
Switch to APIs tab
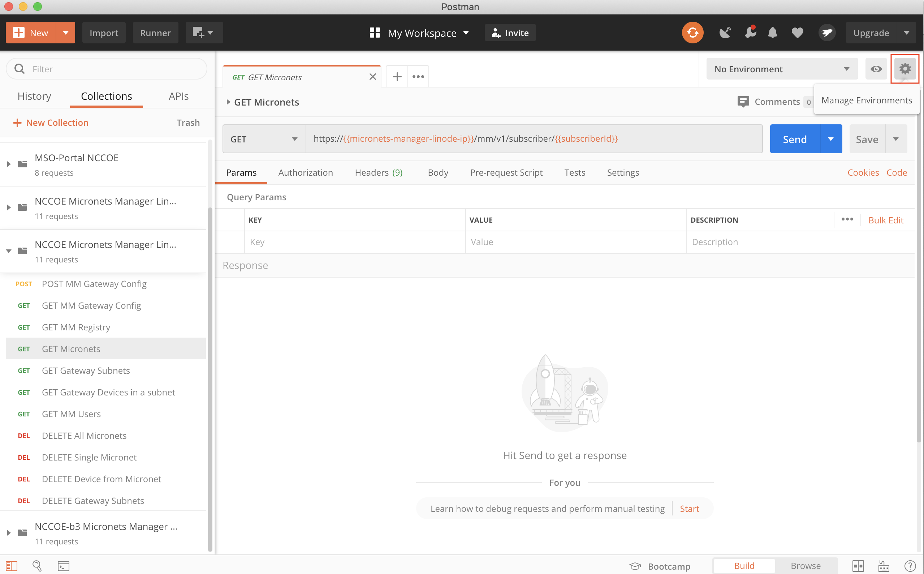tap(178, 96)
